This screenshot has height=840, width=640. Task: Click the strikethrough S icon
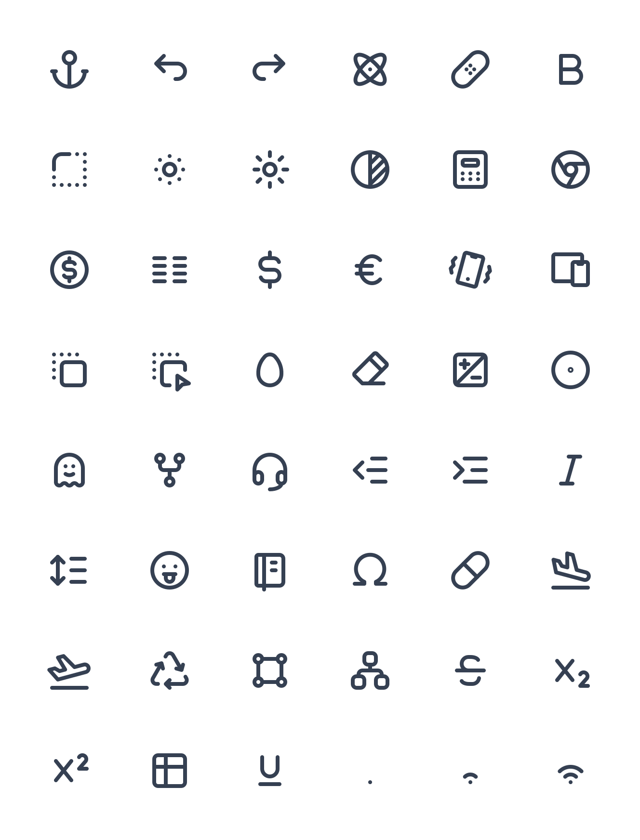pyautogui.click(x=470, y=670)
